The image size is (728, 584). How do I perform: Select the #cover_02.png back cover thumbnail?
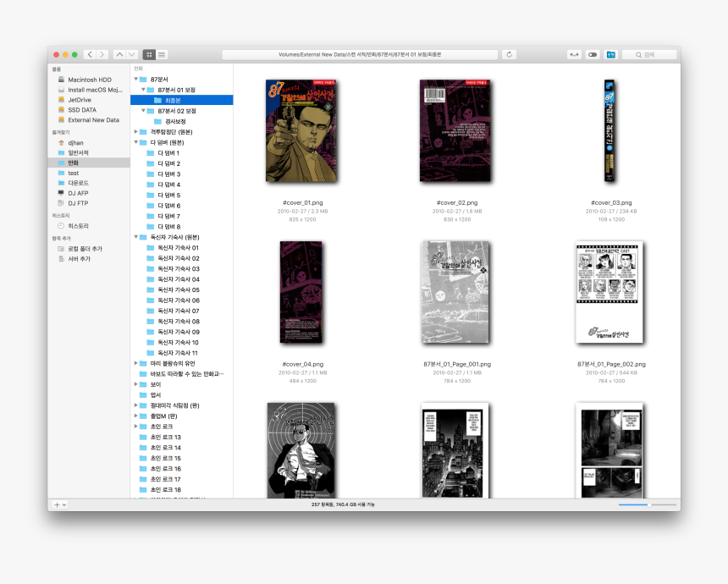click(x=455, y=130)
